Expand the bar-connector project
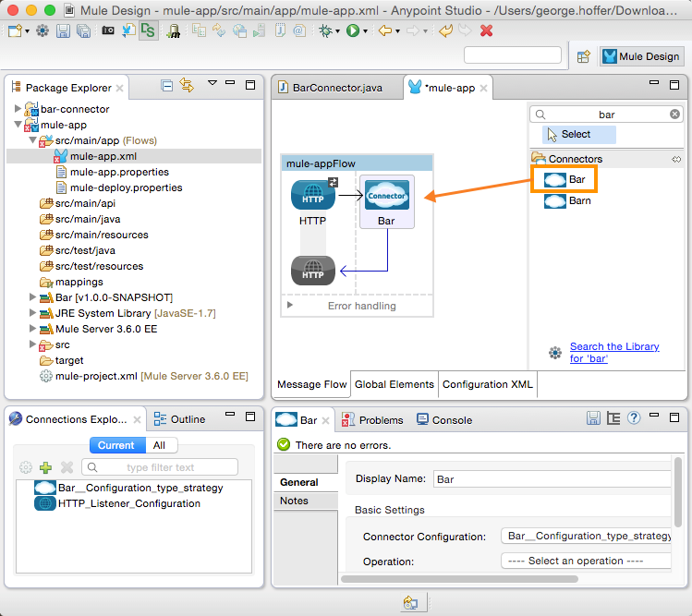Viewport: 692px width, 616px height. [18, 109]
